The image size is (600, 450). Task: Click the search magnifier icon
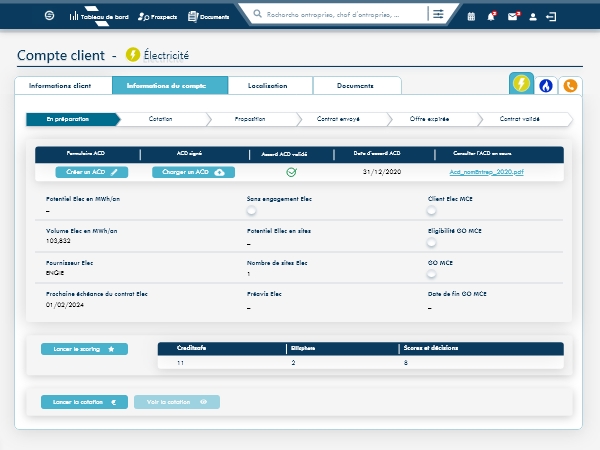pos(258,14)
